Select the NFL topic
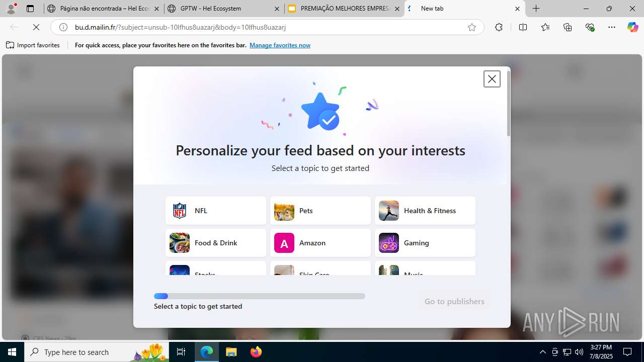Screen dimensions: 644x362 (x=216, y=211)
